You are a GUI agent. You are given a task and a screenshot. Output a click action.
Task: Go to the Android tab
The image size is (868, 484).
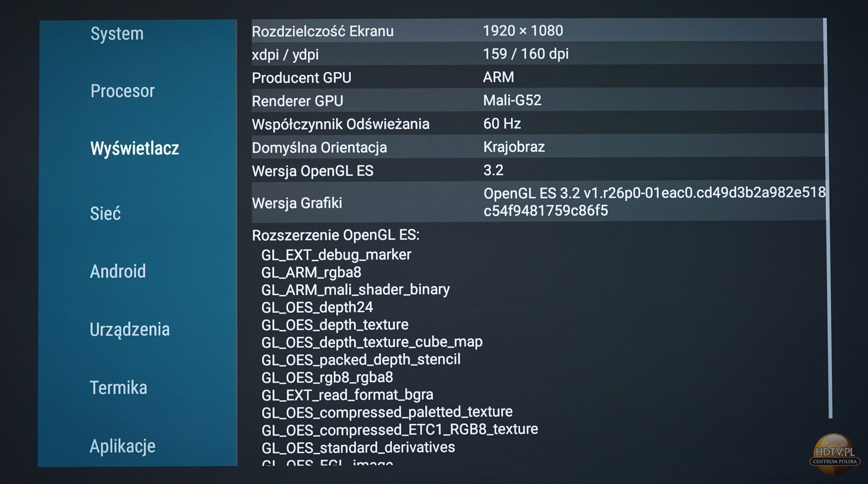pos(118,271)
